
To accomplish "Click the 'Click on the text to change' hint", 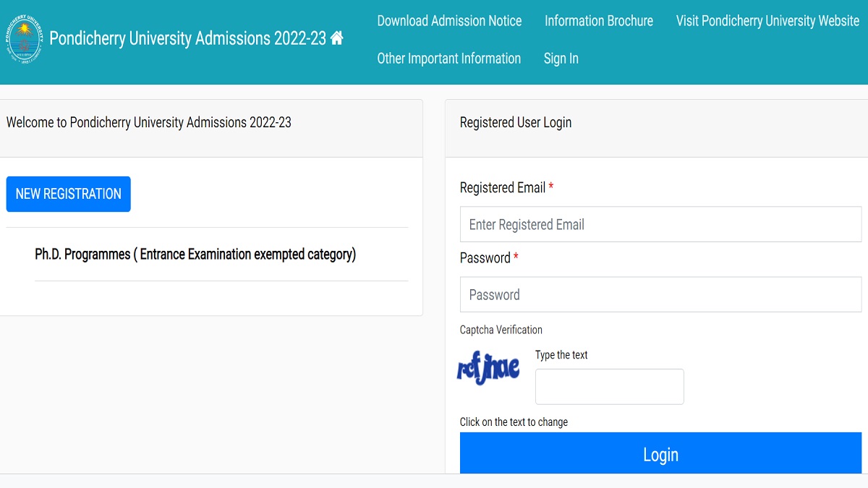I will [514, 422].
